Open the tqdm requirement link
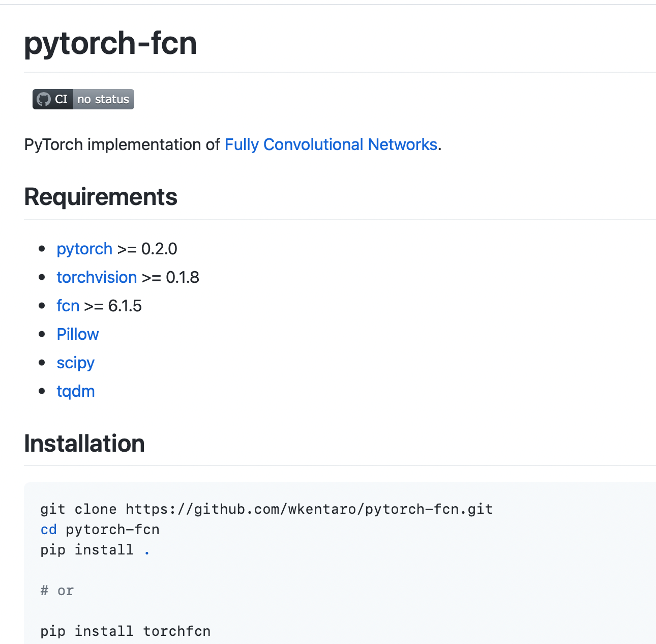Image resolution: width=656 pixels, height=644 pixels. (75, 391)
